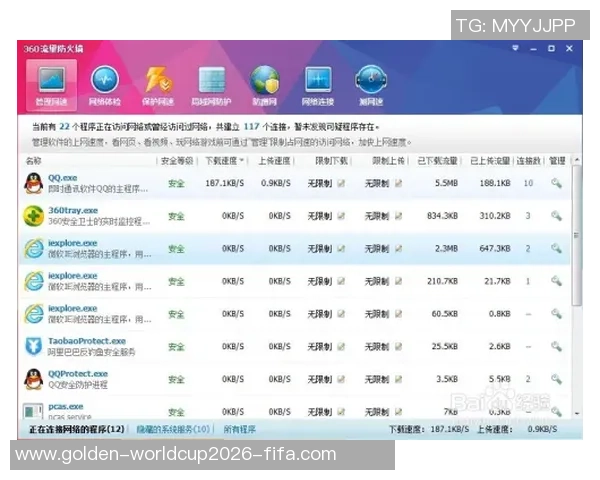This screenshot has height=480, width=600.
Task: Click the manage magnifier icon for QQ.exe
Action: coord(557,183)
